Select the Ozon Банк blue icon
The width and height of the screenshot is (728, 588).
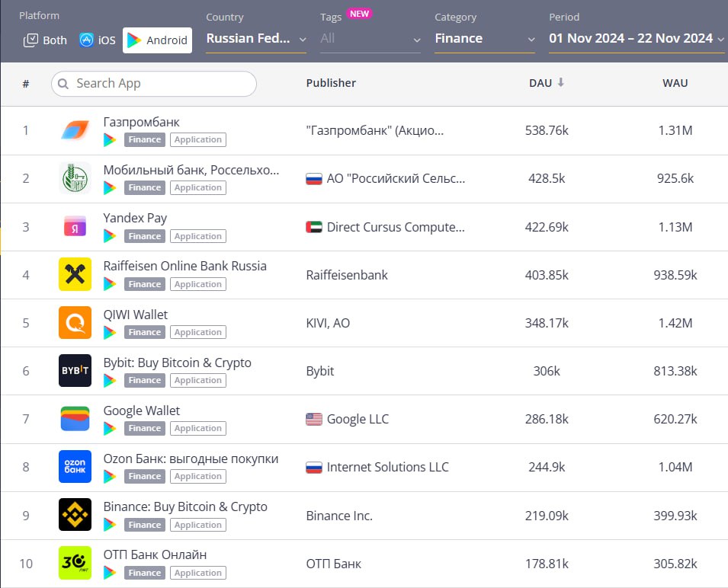(75, 466)
